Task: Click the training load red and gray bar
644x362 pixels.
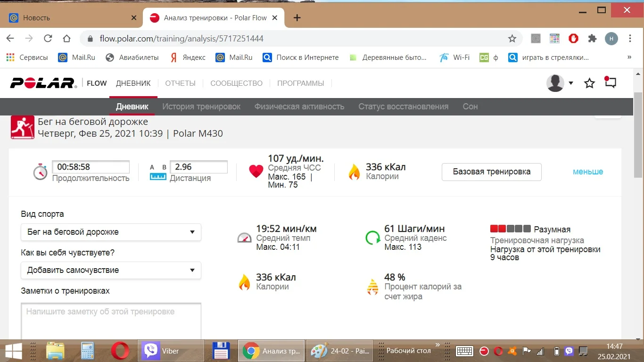Action: (x=511, y=229)
